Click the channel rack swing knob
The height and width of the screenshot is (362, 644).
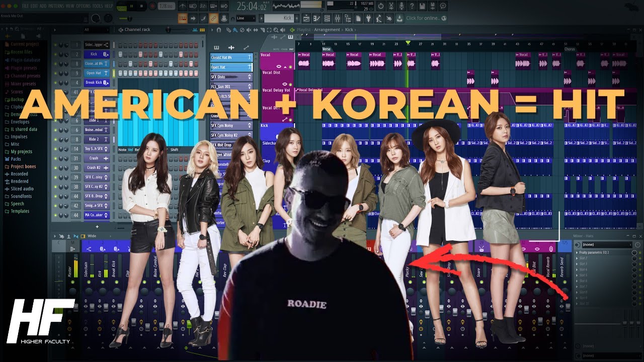168,30
